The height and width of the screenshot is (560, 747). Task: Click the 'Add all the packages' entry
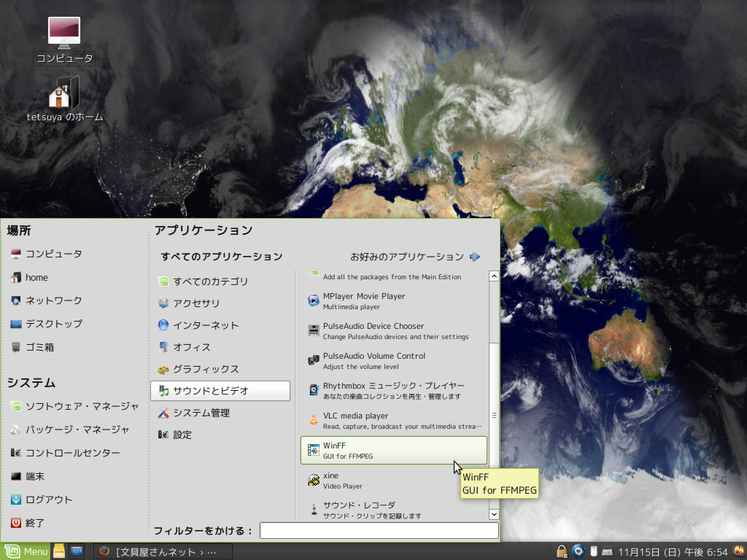[394, 276]
